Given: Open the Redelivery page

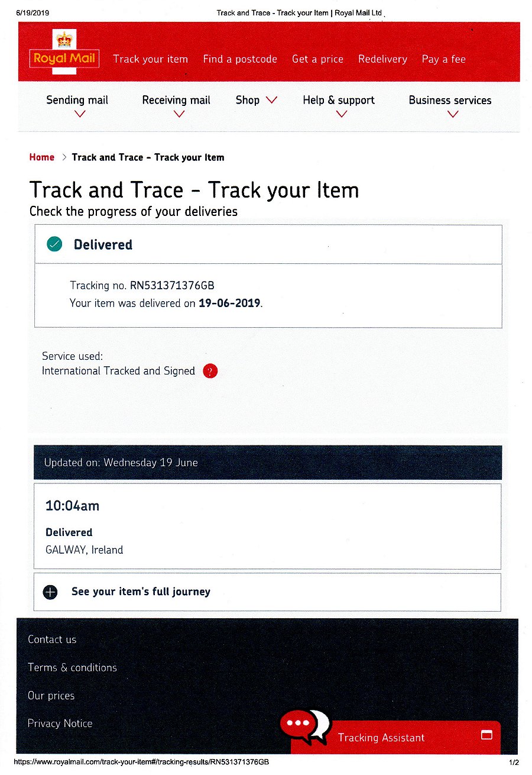Looking at the screenshot, I should (x=382, y=59).
